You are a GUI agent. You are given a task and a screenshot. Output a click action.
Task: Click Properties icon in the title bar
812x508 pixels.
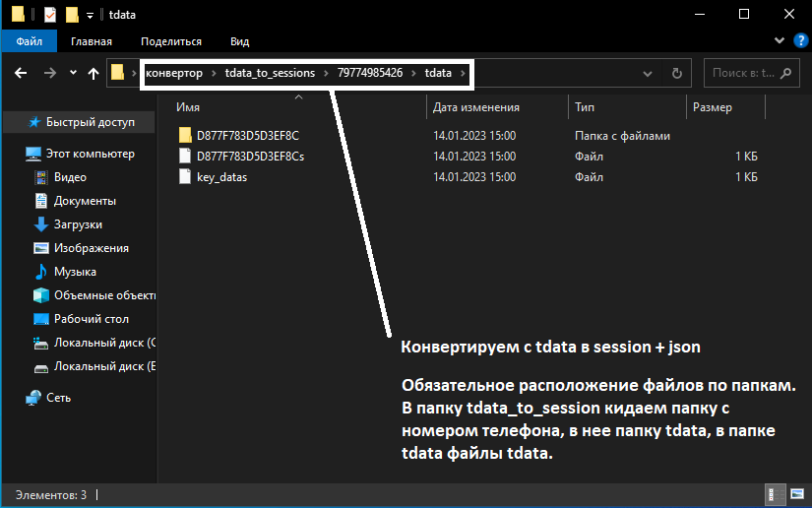point(49,15)
